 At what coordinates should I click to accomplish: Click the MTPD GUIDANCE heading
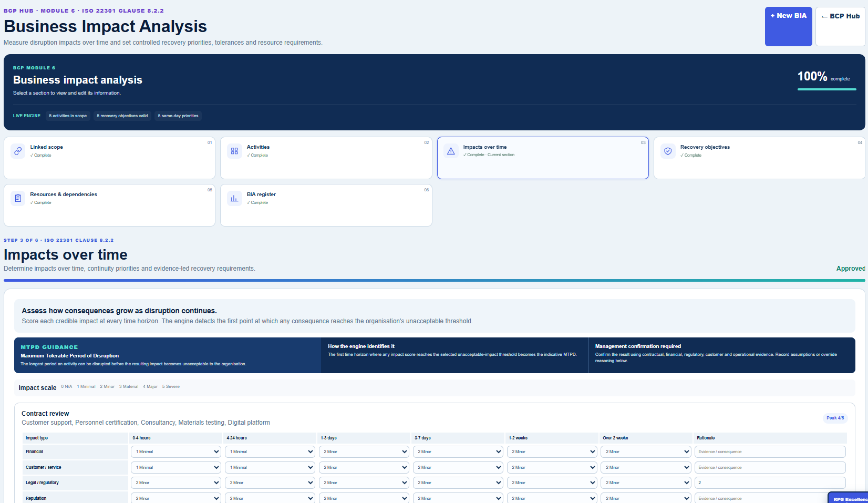(x=49, y=347)
